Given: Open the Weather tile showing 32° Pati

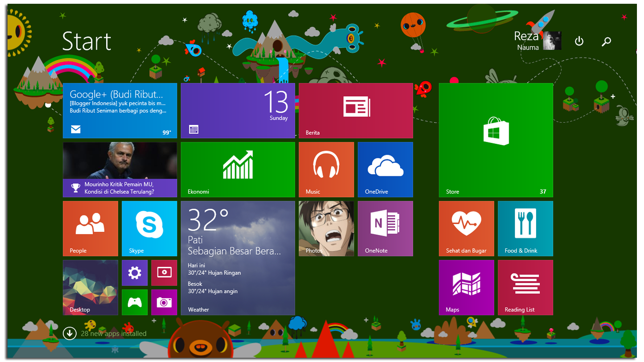Looking at the screenshot, I should pos(238,258).
